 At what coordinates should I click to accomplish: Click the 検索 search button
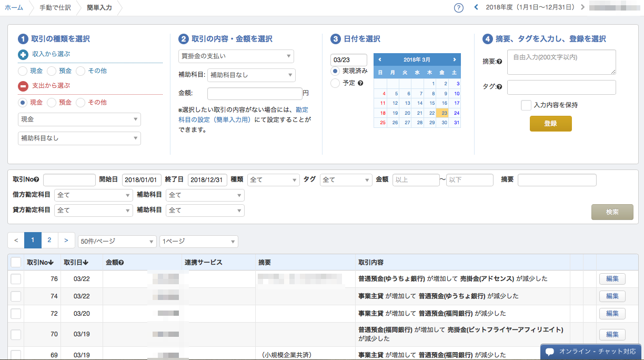pos(612,212)
